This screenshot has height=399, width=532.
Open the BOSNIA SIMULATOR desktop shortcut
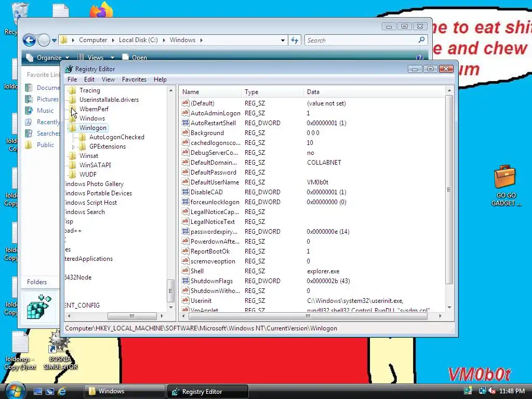pos(60,350)
